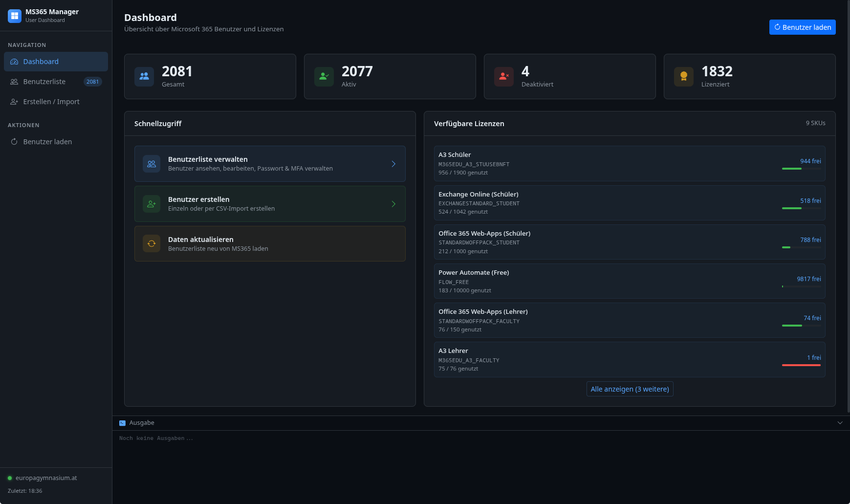850x504 pixels.
Task: Click the Office 365 Web-Apps (Schüler) usage bar
Action: [x=802, y=247]
